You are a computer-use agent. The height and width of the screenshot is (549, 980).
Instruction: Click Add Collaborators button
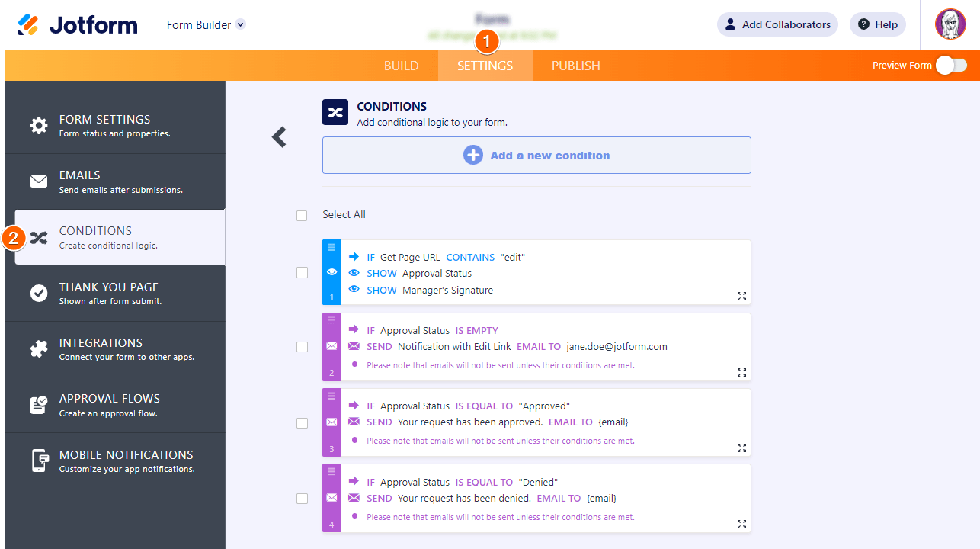(777, 24)
